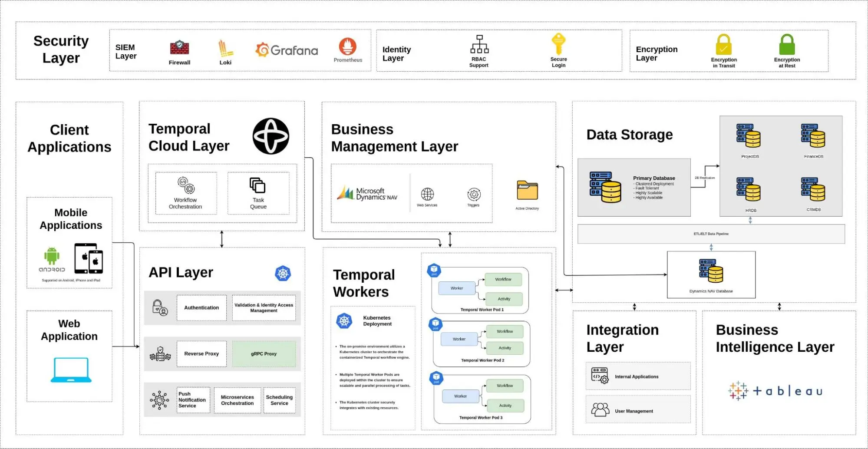Image resolution: width=868 pixels, height=449 pixels.
Task: Click the Prometheus flame icon
Action: (347, 46)
